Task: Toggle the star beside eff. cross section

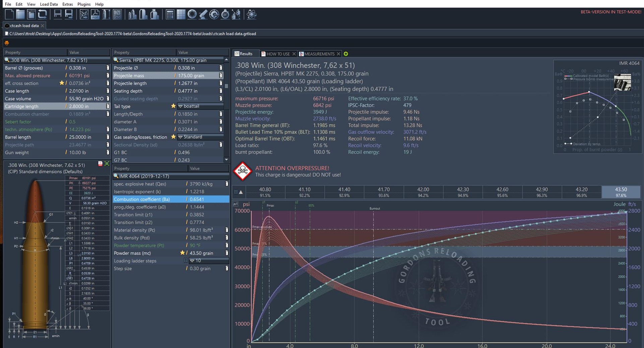Action: [x=62, y=83]
